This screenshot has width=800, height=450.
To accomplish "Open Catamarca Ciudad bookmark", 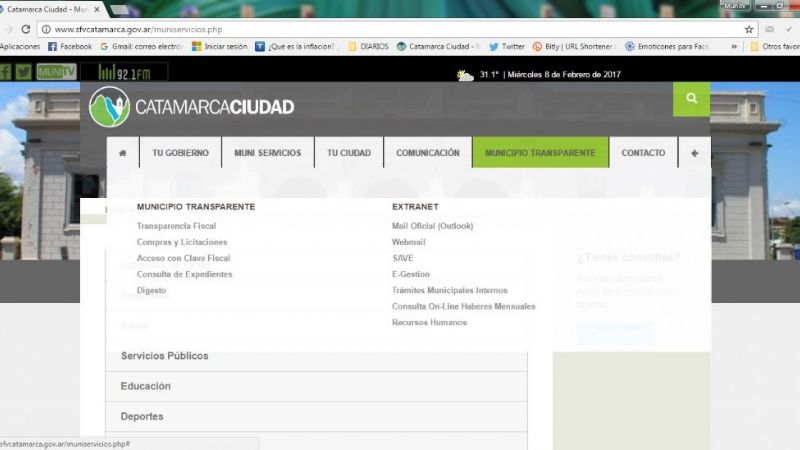I will 438,46.
